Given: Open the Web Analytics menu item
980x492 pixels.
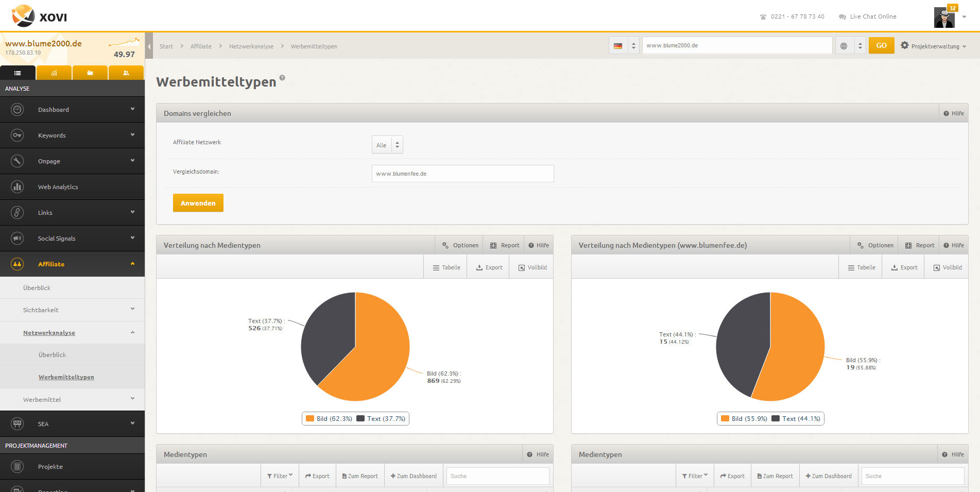Looking at the screenshot, I should tap(72, 187).
